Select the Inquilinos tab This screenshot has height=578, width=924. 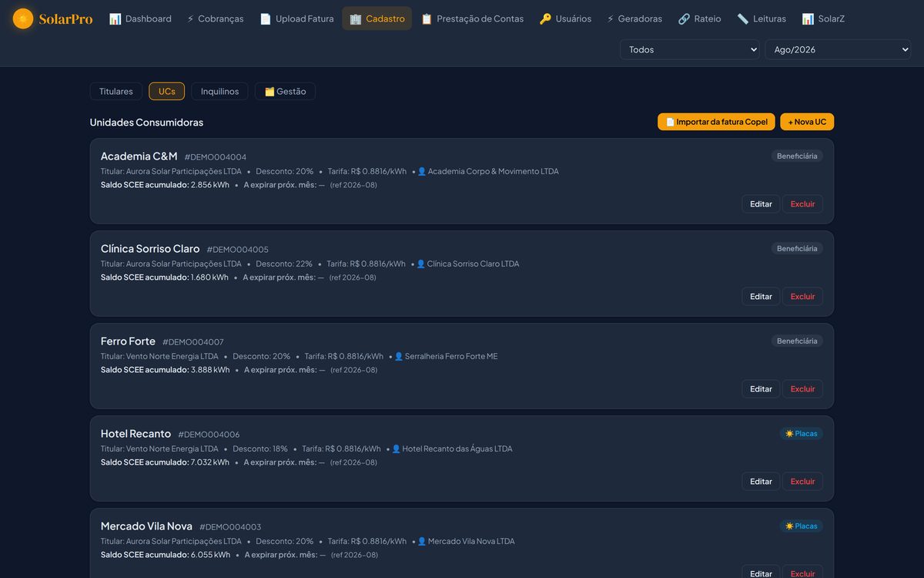pyautogui.click(x=219, y=91)
